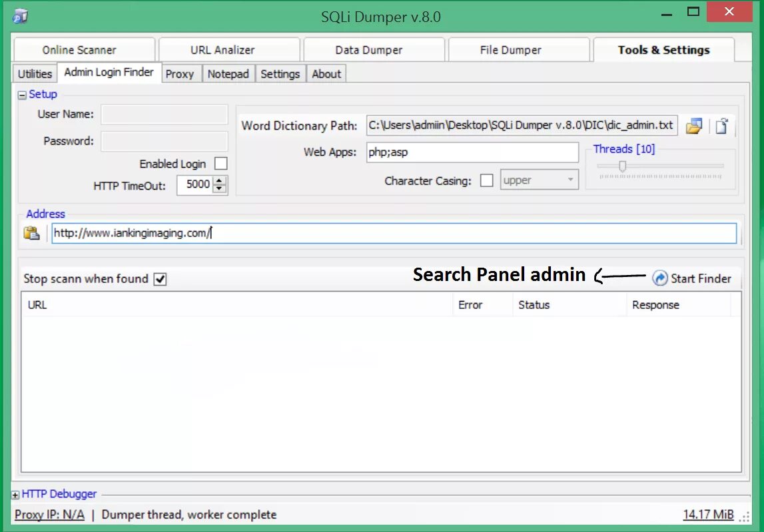Decrease HTTP TimeOut with down arrow

220,189
